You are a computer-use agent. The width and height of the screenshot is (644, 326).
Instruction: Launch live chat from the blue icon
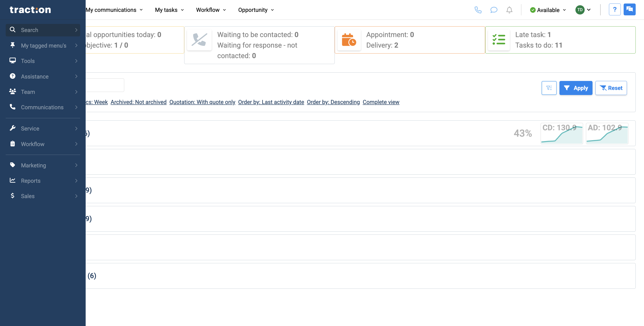click(630, 9)
